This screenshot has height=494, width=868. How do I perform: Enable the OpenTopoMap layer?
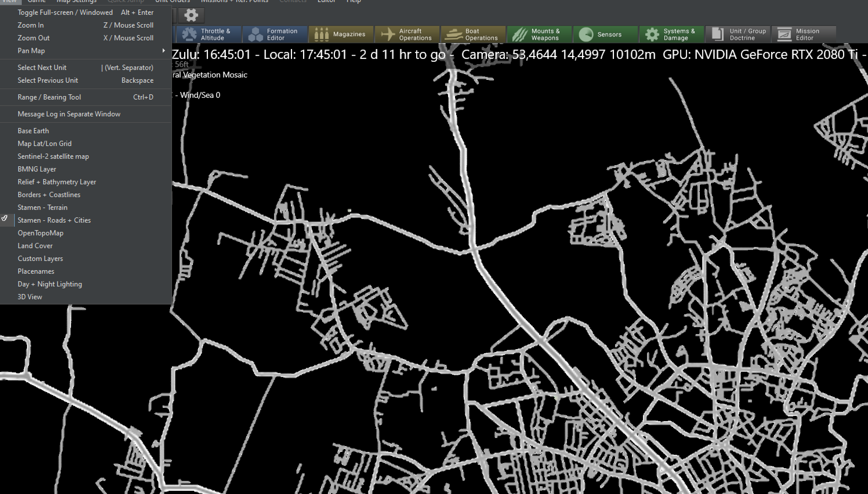click(x=86, y=233)
